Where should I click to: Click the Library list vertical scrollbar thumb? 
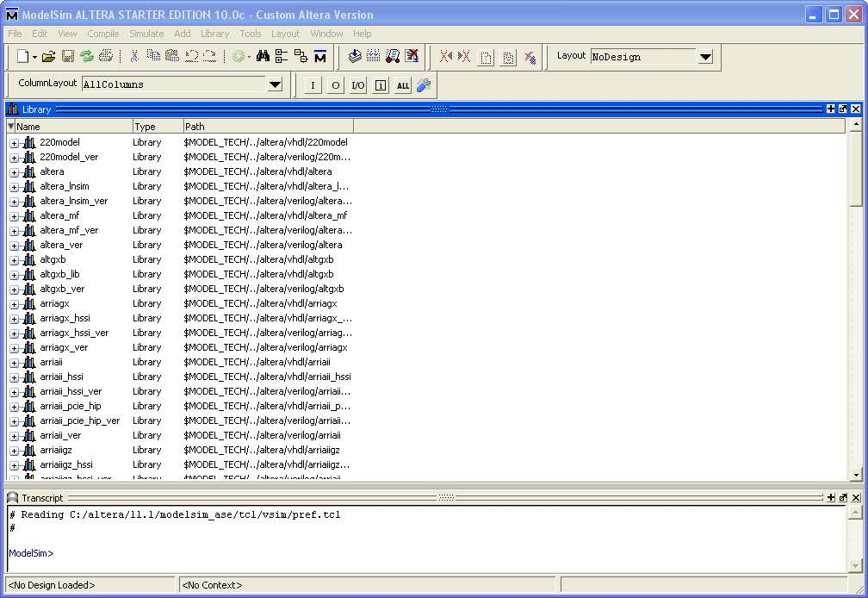[856, 170]
